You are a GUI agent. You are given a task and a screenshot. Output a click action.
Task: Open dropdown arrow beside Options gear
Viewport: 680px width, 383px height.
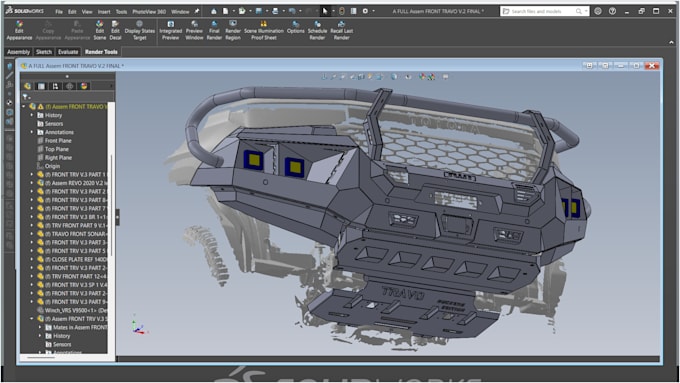pos(373,11)
